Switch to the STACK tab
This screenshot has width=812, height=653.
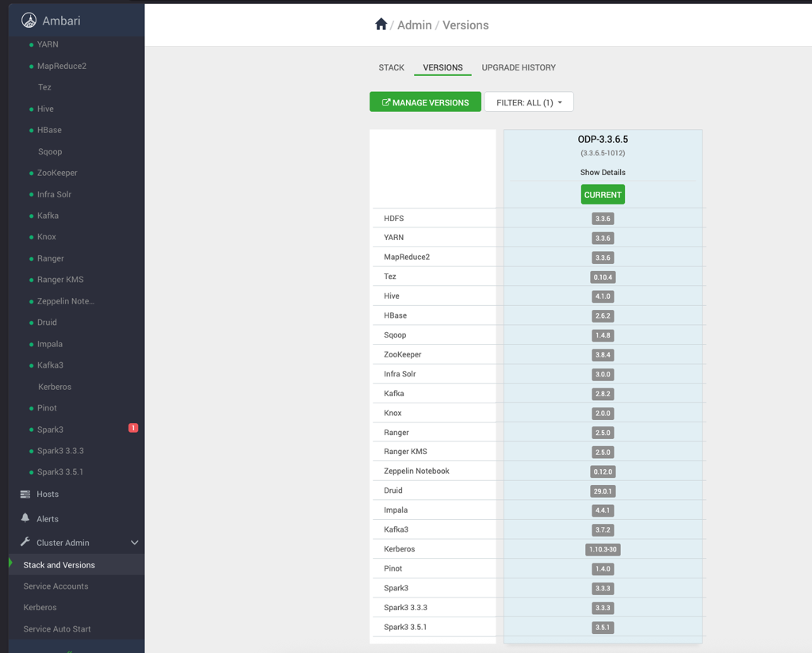point(391,67)
